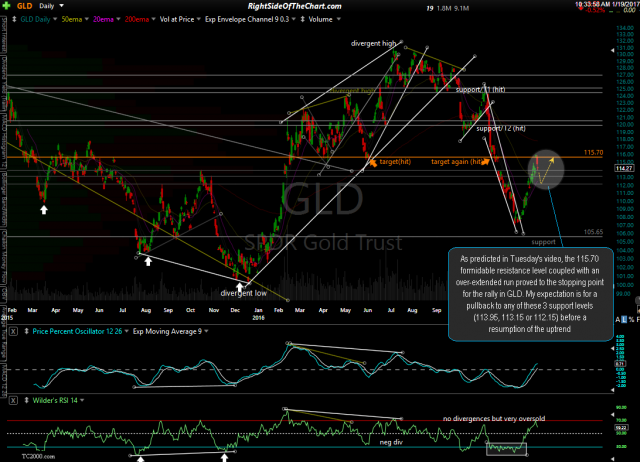Toggle the L log scale button
640x462 pixels.
[624, 320]
